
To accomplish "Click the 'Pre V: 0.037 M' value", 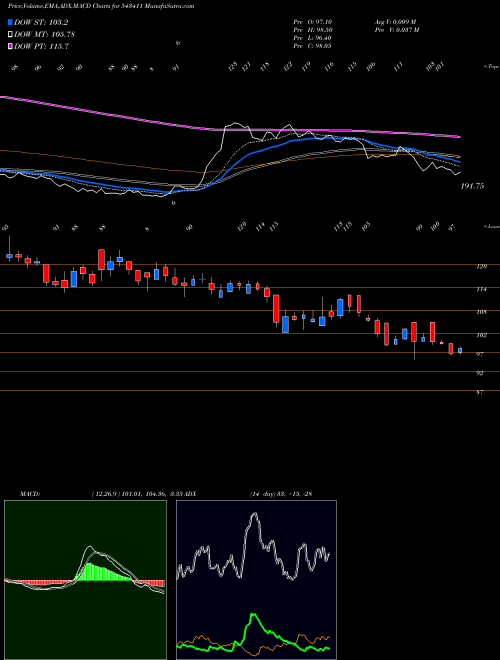I will [396, 30].
